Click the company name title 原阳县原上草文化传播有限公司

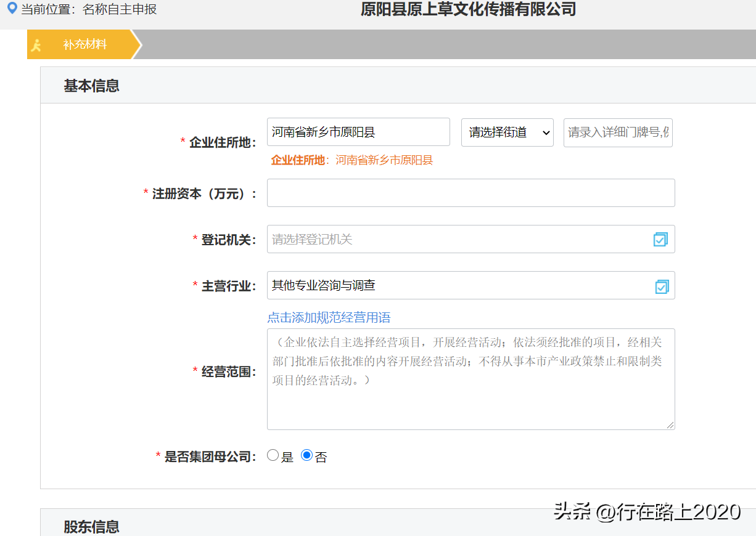coord(468,9)
